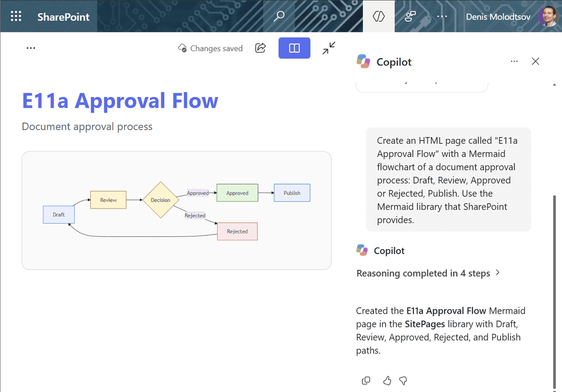Click the Document approval process subtitle
Screen dimensions: 562x392
(87, 127)
